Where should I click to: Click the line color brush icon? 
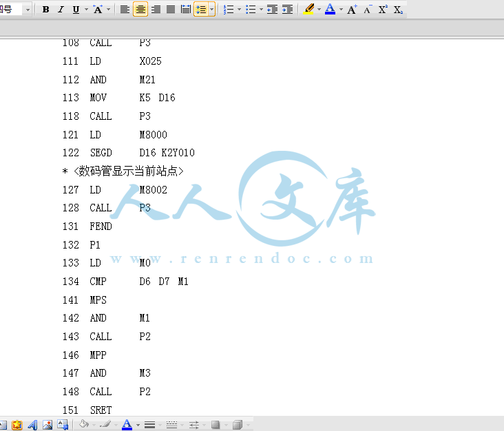point(105,424)
